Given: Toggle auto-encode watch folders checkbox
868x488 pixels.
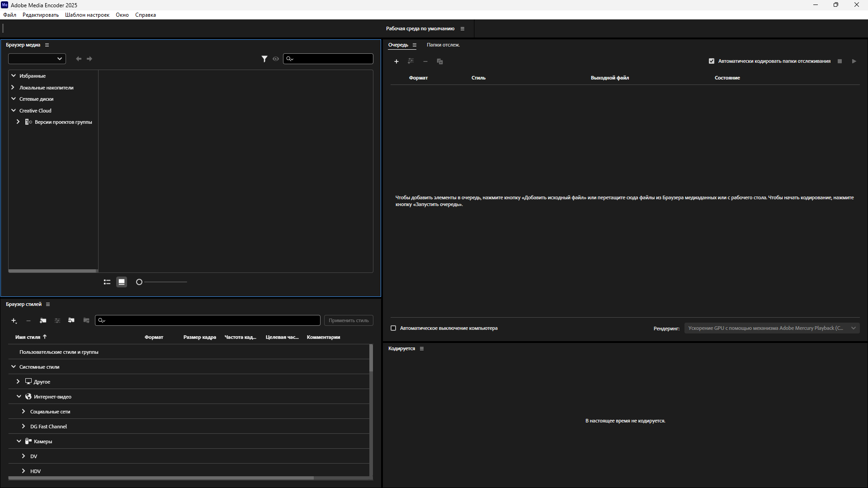Looking at the screenshot, I should tap(712, 61).
